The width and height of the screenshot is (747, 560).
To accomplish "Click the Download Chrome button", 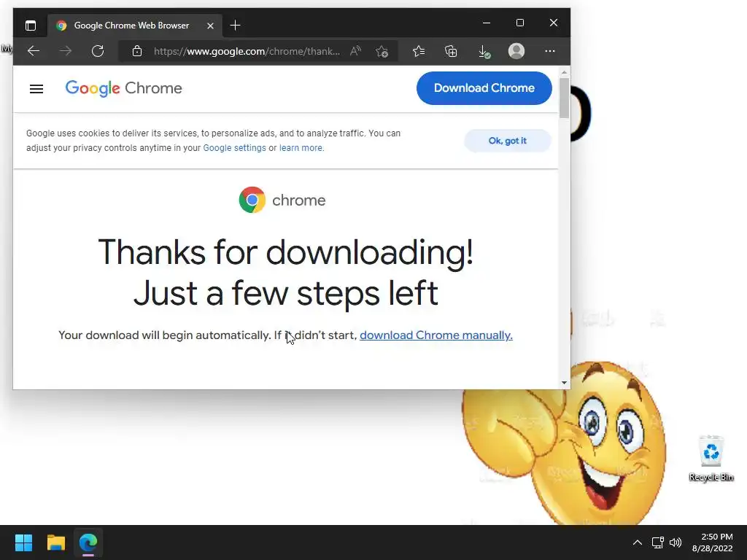I will pyautogui.click(x=484, y=88).
